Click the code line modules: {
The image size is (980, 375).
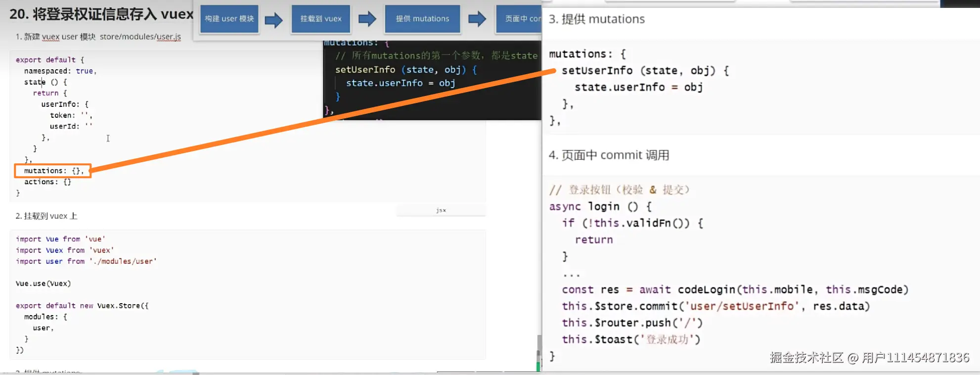45,317
